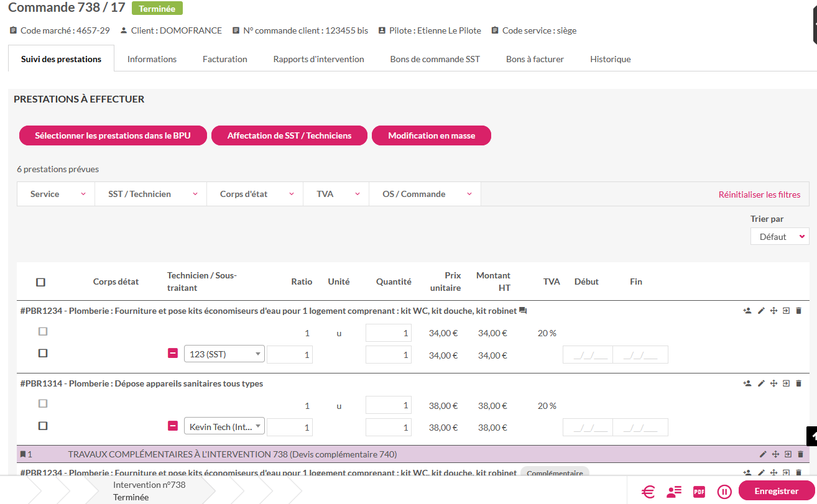817x504 pixels.
Task: Open the SST / Technicien filter dropdown
Action: click(x=150, y=193)
